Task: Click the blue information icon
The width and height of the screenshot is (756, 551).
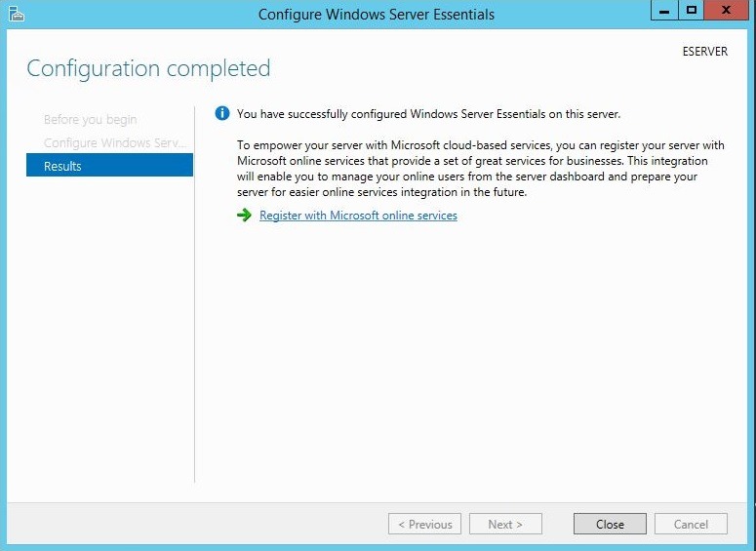Action: pyautogui.click(x=222, y=114)
